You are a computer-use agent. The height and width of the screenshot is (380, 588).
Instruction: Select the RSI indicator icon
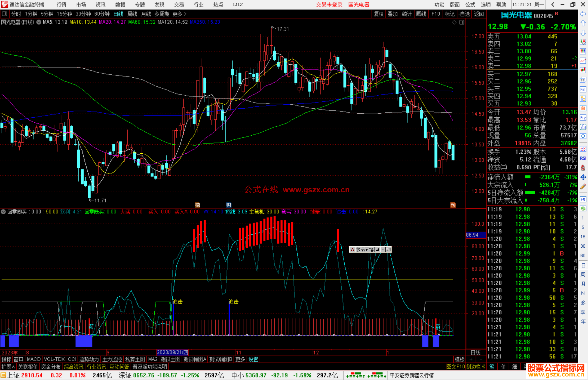coord(583,158)
